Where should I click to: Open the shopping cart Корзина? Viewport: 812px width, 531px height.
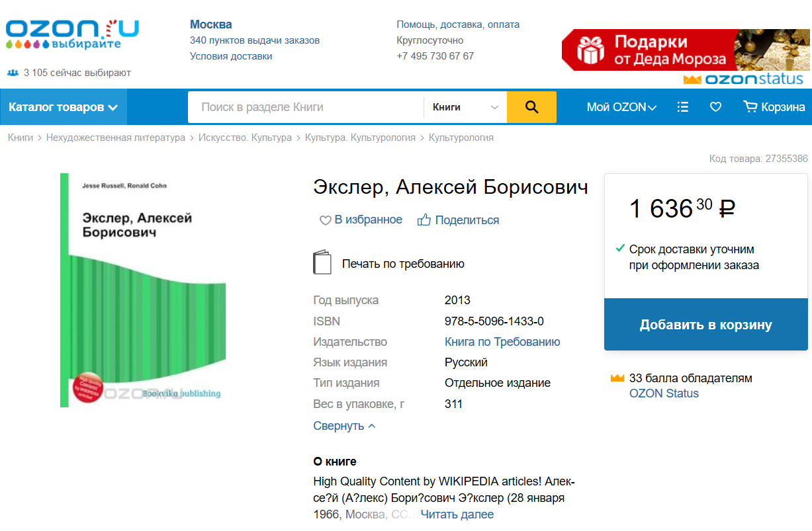[x=774, y=107]
